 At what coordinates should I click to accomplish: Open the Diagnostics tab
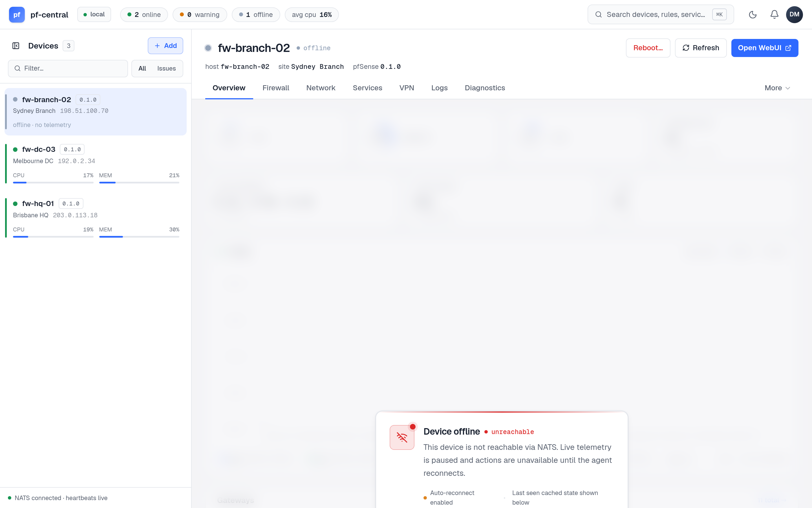(x=484, y=88)
